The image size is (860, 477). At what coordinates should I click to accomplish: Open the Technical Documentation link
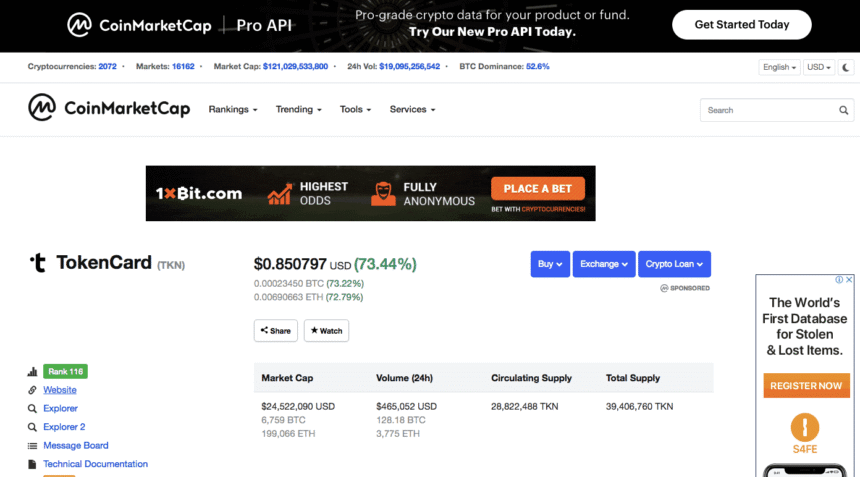coord(95,464)
